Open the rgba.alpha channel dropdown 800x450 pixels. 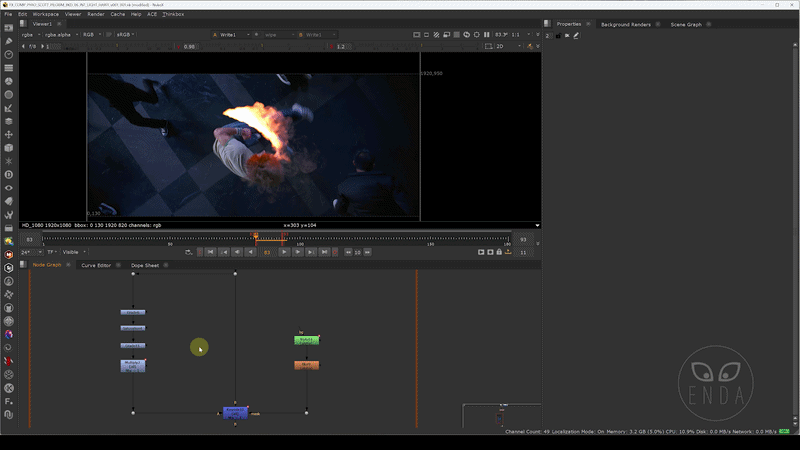click(61, 35)
